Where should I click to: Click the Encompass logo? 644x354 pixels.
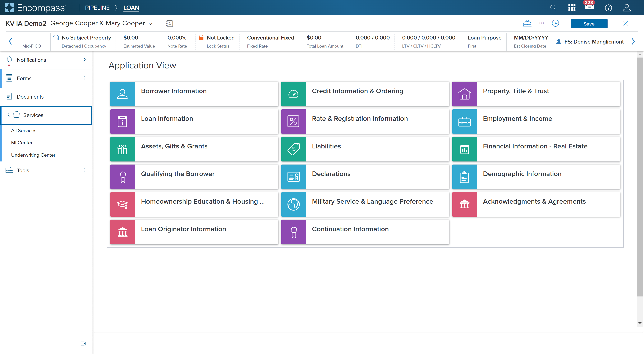pyautogui.click(x=35, y=8)
